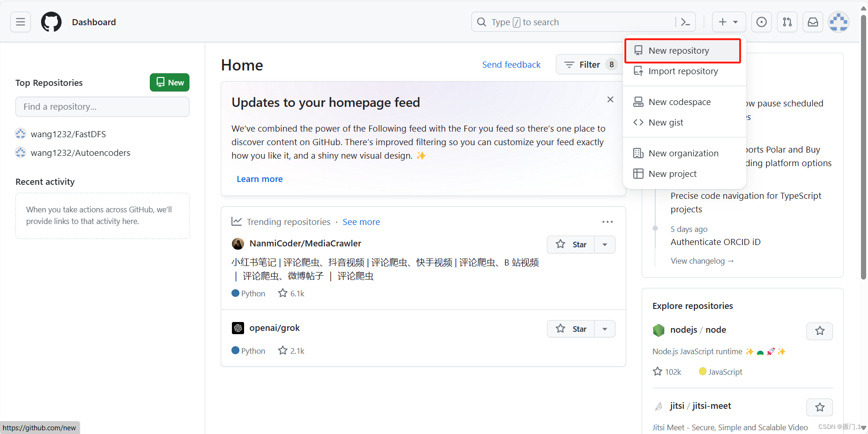Click the 102k star count for node
This screenshot has width=868, height=434.
[667, 371]
